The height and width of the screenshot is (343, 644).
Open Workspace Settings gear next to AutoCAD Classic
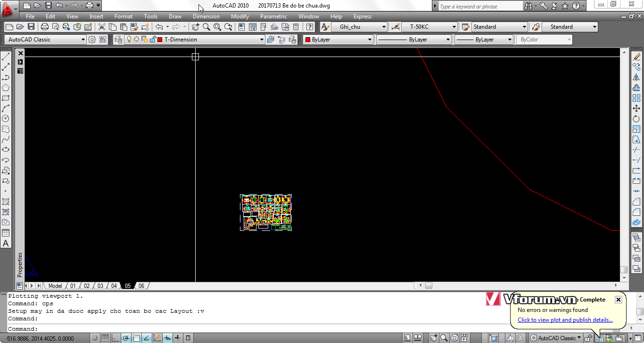(x=92, y=40)
